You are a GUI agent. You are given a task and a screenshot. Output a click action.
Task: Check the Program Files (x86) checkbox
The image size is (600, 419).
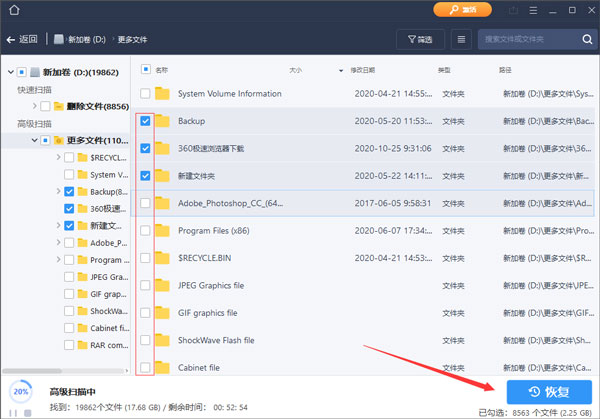click(x=146, y=231)
